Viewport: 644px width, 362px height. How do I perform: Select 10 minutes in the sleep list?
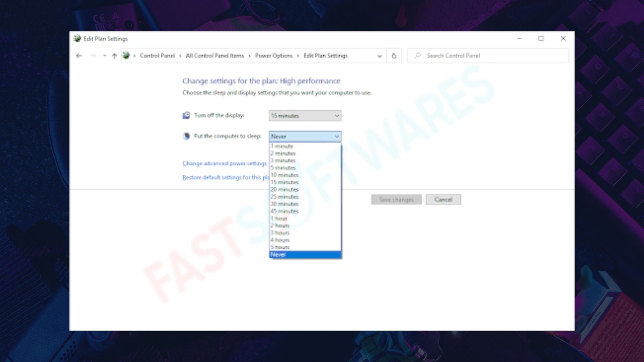(305, 175)
